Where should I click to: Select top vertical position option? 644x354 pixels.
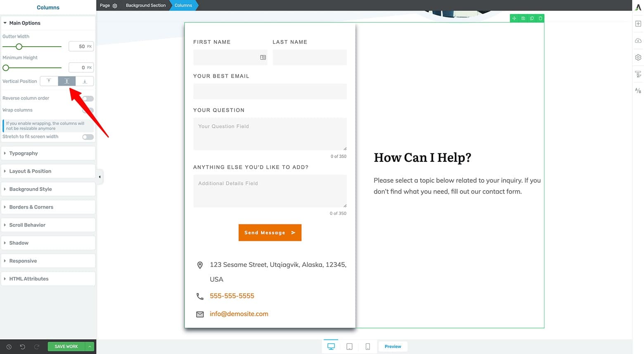(49, 81)
